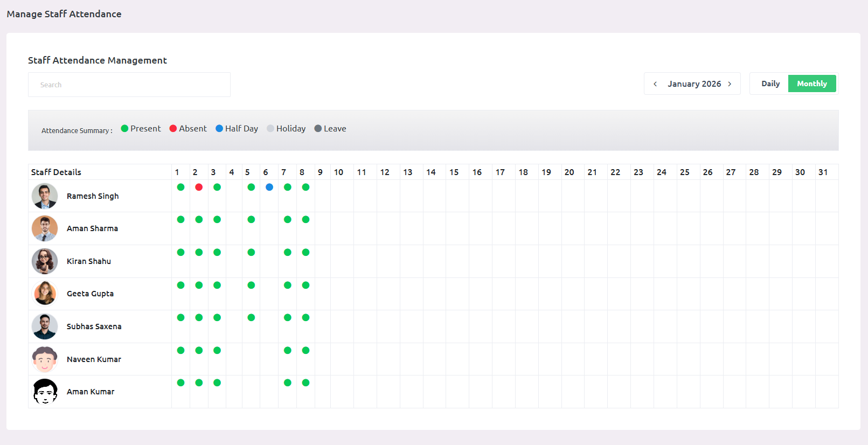
Task: Click the green Present legend swatch
Action: (x=124, y=128)
